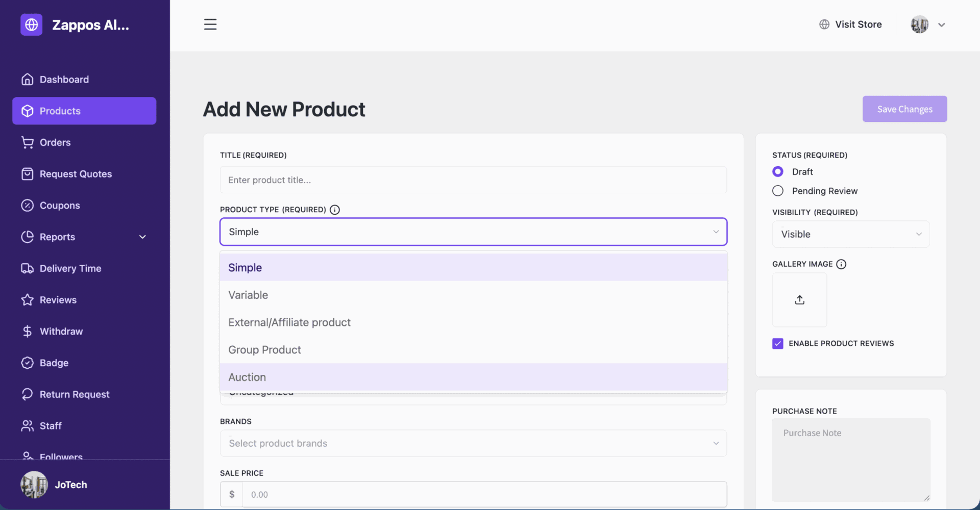This screenshot has height=510, width=980.
Task: Click the JoTech avatar in sidebar footer
Action: (x=34, y=485)
